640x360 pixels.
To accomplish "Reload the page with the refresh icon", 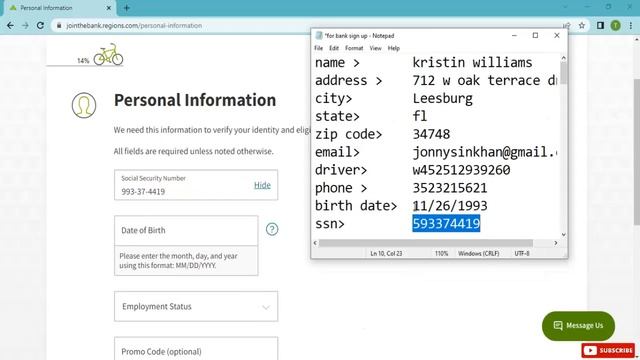I will click(40, 25).
